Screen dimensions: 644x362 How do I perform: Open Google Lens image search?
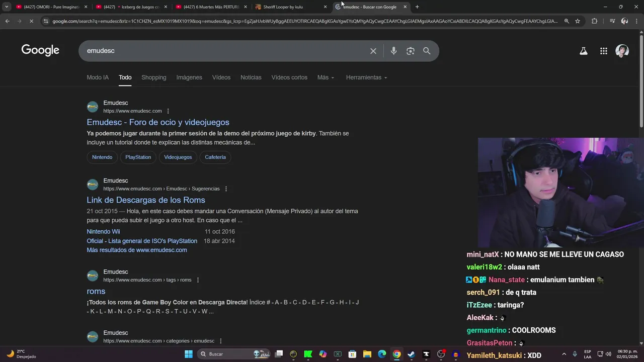click(411, 51)
